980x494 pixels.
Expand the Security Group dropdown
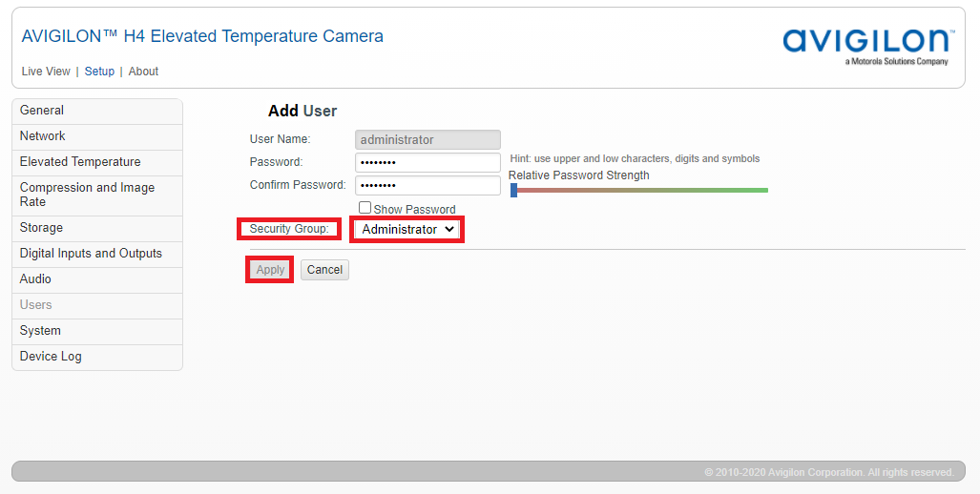point(407,230)
